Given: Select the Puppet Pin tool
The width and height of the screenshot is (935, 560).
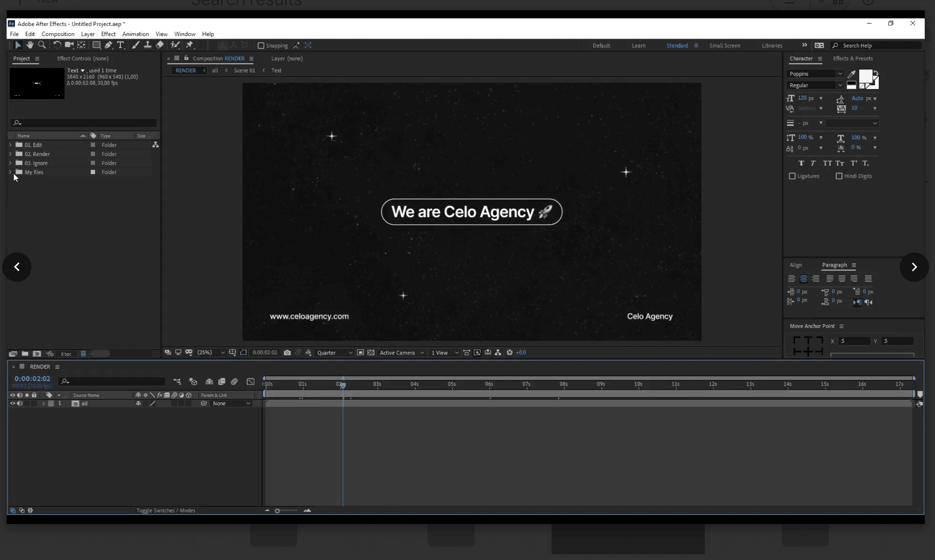Looking at the screenshot, I should [189, 45].
